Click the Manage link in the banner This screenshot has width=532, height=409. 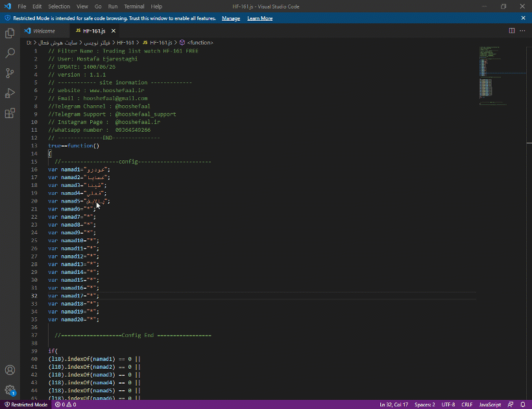coord(230,18)
